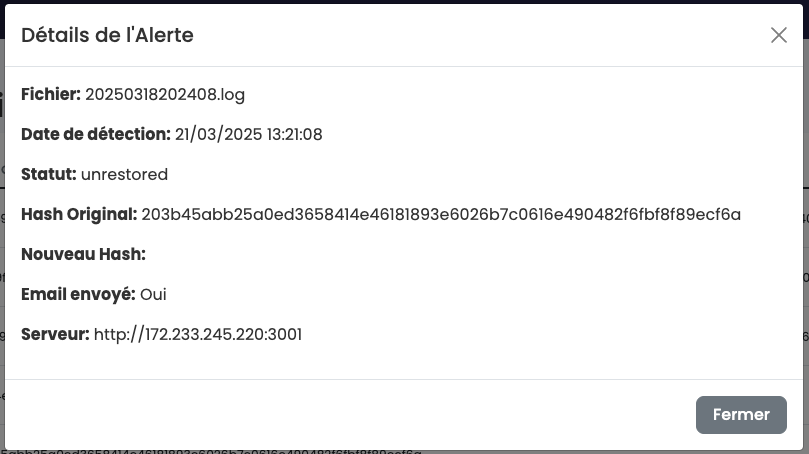Click the "Nouveau Hash:" label
809x454 pixels.
[x=84, y=255]
